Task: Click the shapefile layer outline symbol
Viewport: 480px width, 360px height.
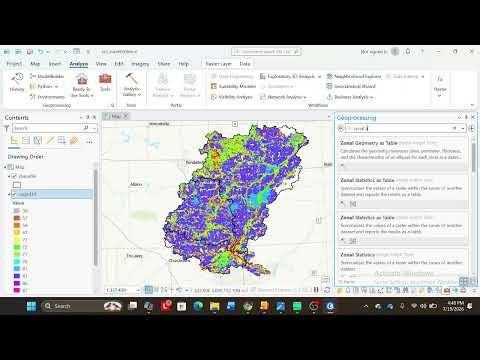Action: coord(17,185)
